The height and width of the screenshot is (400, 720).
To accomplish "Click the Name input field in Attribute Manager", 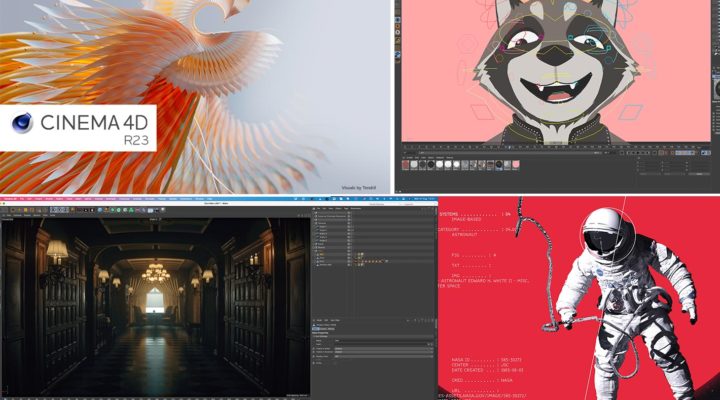I will pyautogui.click(x=384, y=341).
